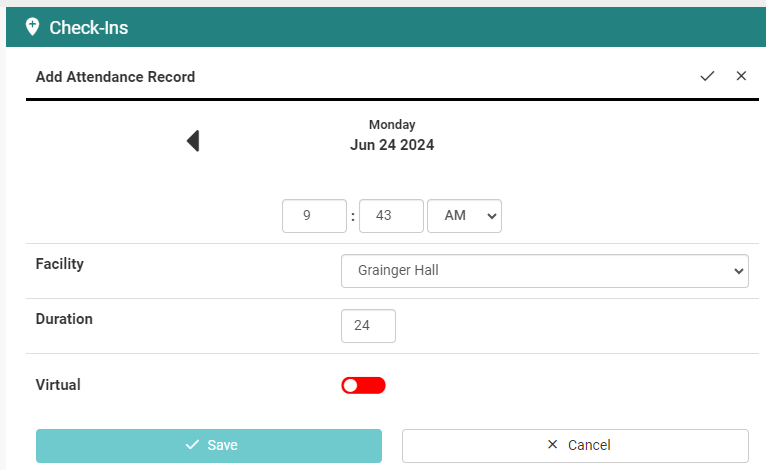Click the Facility field label
The image size is (766, 470).
[x=60, y=264]
